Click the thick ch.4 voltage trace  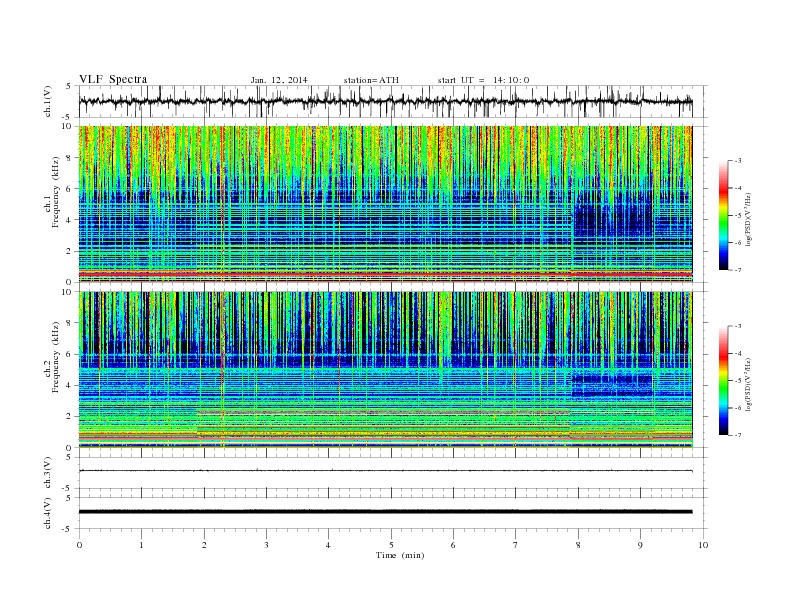pyautogui.click(x=385, y=512)
